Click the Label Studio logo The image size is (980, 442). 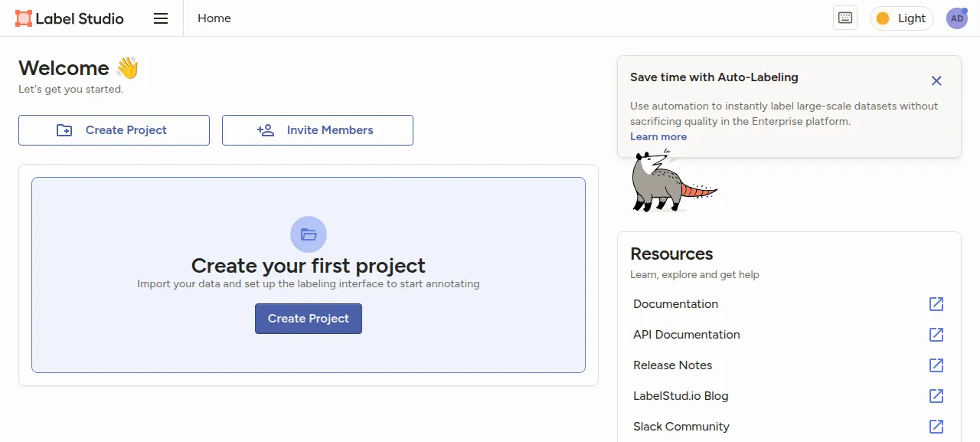click(70, 18)
